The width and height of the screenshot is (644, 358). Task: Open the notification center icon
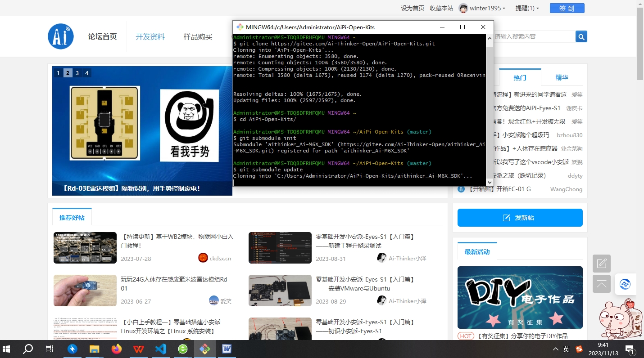pos(630,349)
